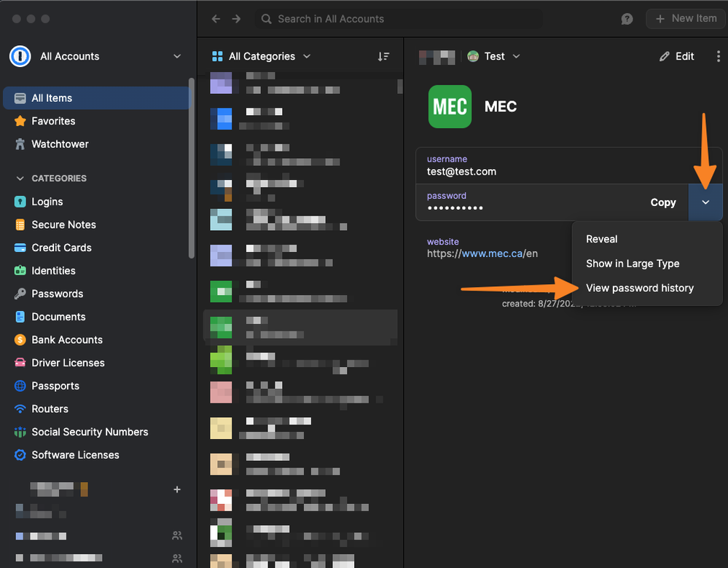Choose View password history

pos(640,288)
